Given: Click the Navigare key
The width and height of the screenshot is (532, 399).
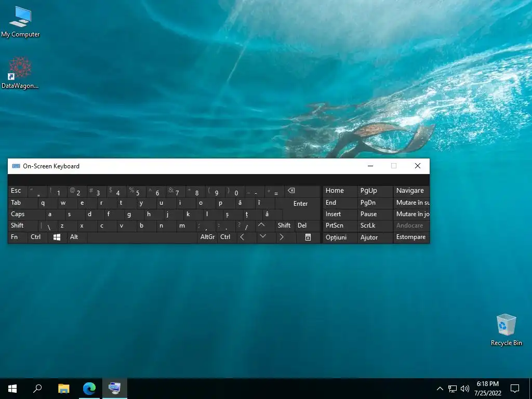Looking at the screenshot, I should click(x=411, y=191).
